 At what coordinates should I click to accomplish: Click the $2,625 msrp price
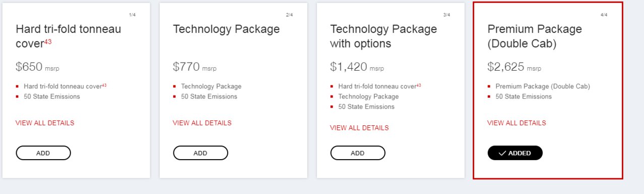514,67
